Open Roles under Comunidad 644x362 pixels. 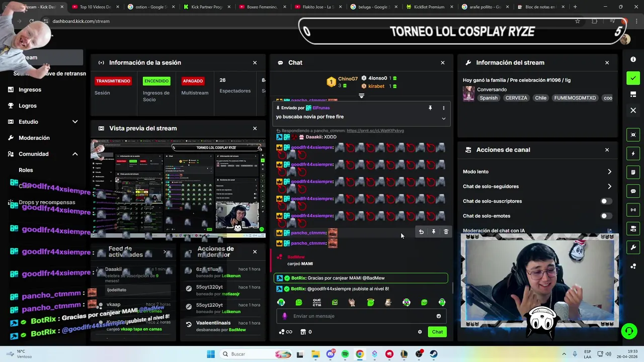tap(26, 170)
